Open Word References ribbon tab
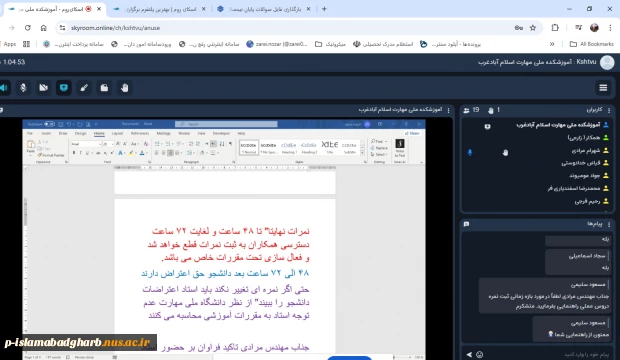The height and width of the screenshot is (360, 620). click(140, 133)
